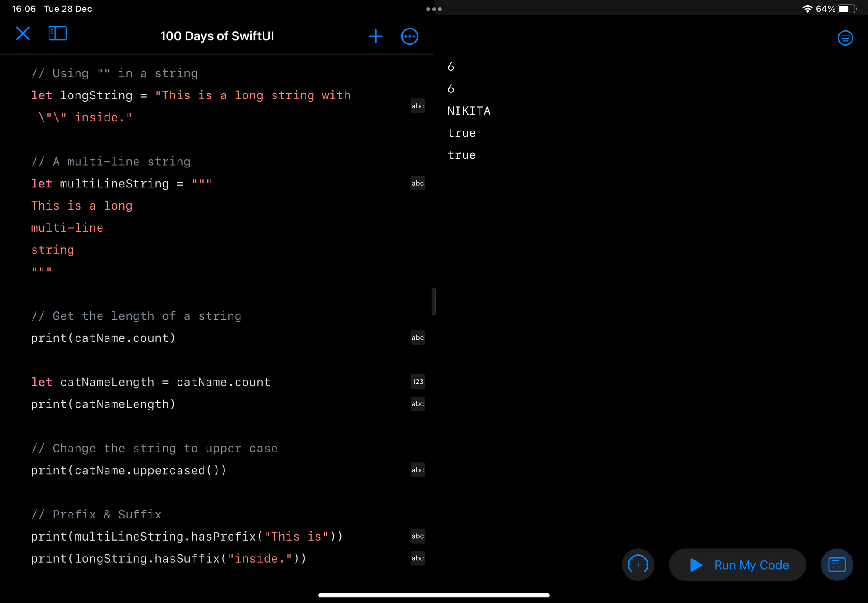The image size is (868, 603).
Task: Click the 'string' line of multi-line literal
Action: click(53, 250)
